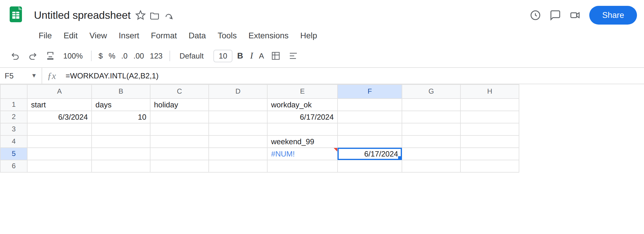Open the Tools menu
644x234 pixels.
[x=227, y=36]
